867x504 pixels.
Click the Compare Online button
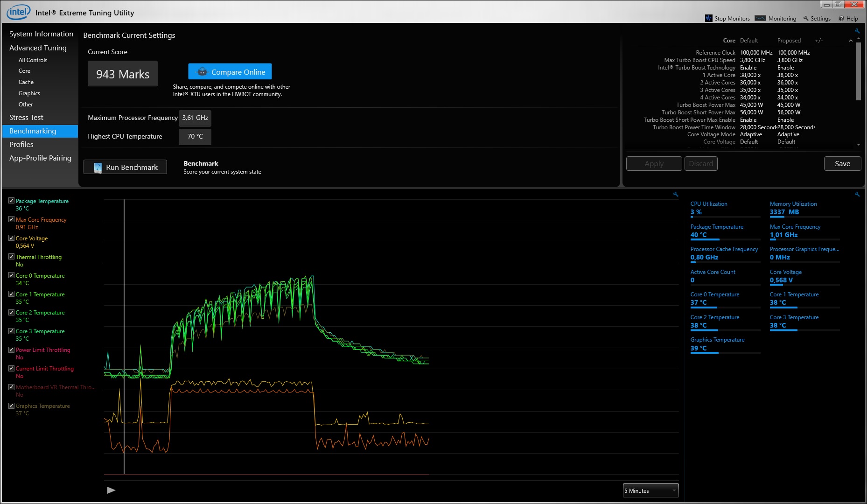230,72
